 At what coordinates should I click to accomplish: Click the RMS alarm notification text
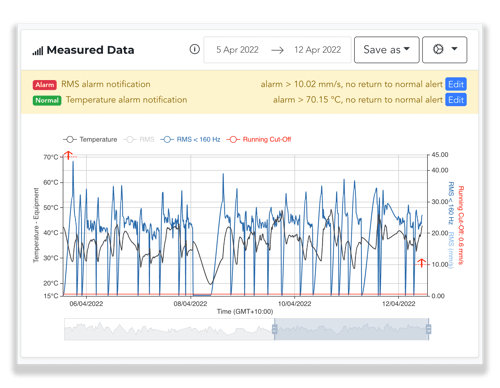pos(106,84)
